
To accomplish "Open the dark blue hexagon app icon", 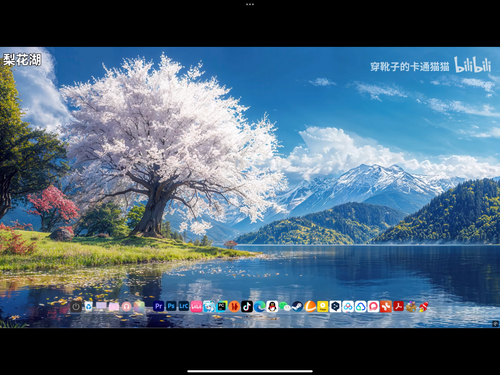I will (x=335, y=306).
